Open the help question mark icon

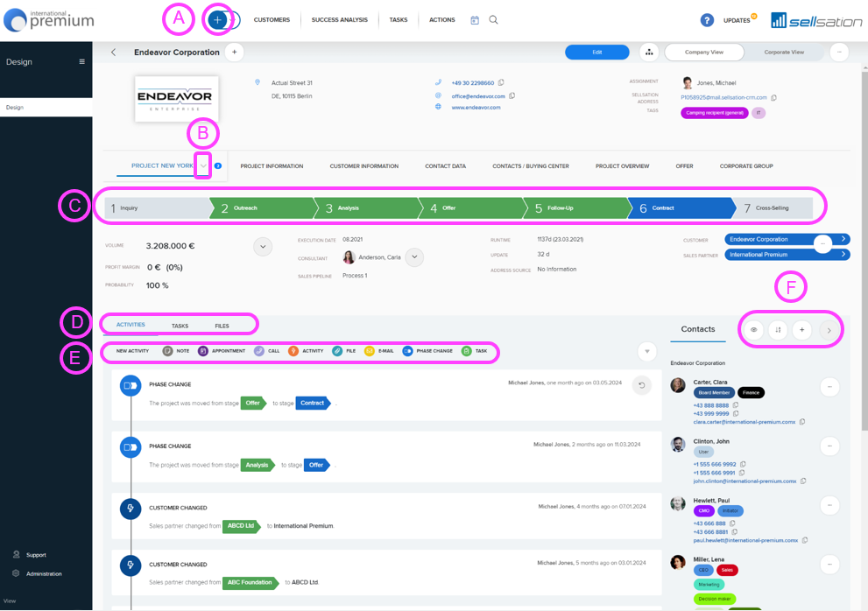(x=707, y=20)
